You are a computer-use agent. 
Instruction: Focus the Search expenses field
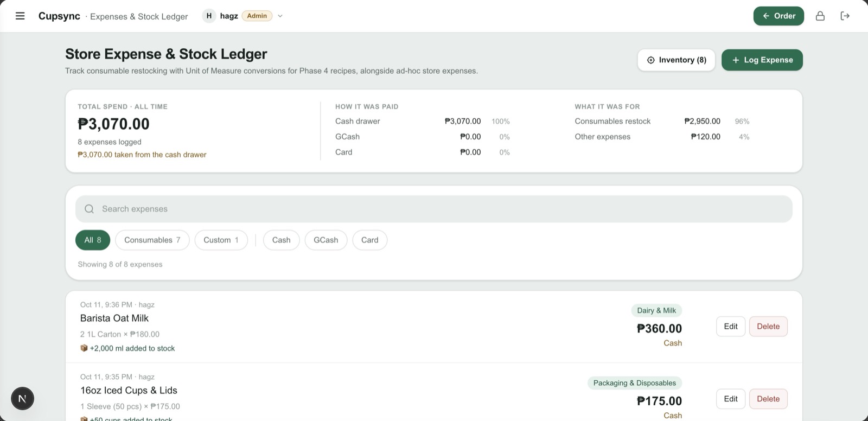pyautogui.click(x=434, y=209)
